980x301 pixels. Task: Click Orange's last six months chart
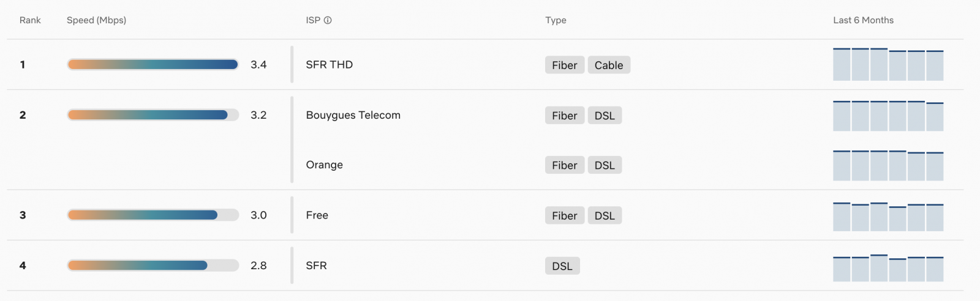888,165
